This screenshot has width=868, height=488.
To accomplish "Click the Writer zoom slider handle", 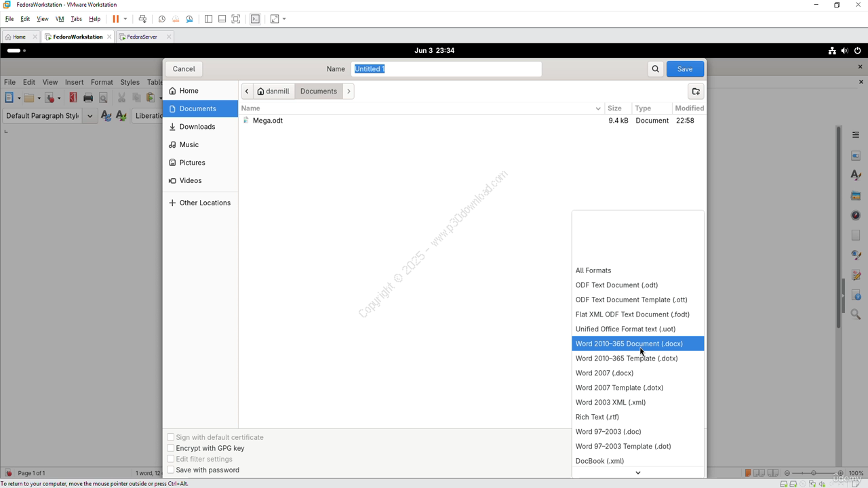I will click(x=814, y=473).
